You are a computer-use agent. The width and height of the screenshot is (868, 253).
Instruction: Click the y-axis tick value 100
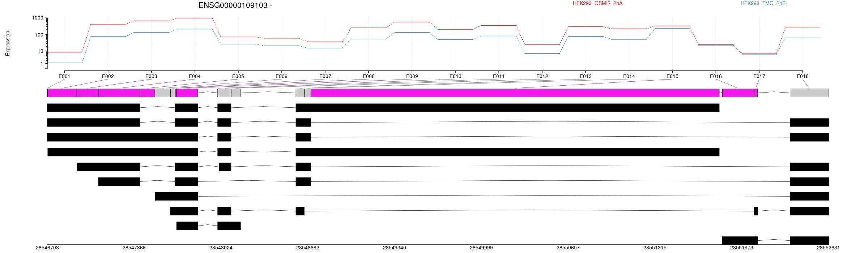click(39, 35)
